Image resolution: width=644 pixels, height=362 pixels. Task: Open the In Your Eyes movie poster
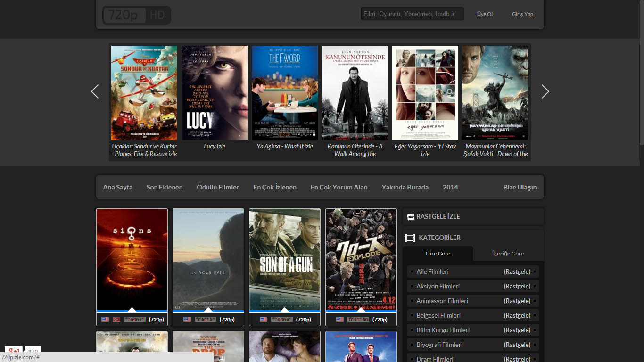pos(208,260)
